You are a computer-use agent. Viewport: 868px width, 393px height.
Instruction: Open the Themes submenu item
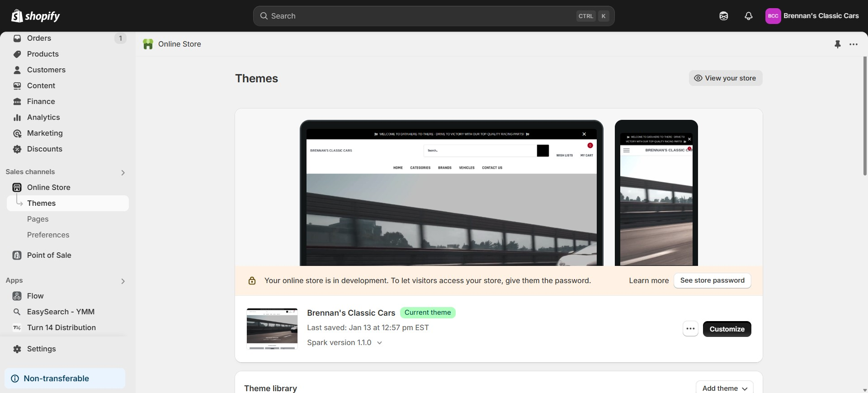[68, 204]
